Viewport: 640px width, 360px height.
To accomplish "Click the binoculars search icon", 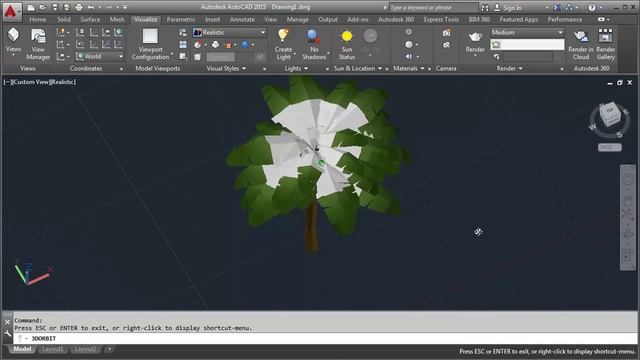I will click(x=484, y=7).
